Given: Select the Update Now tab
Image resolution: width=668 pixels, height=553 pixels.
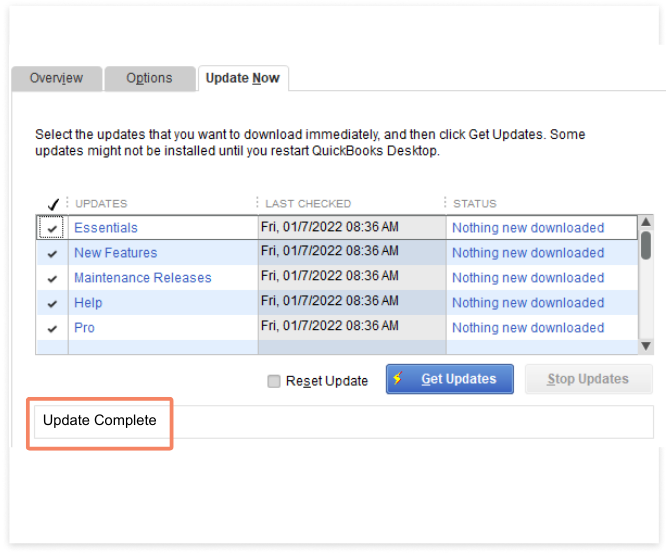Looking at the screenshot, I should tap(243, 78).
